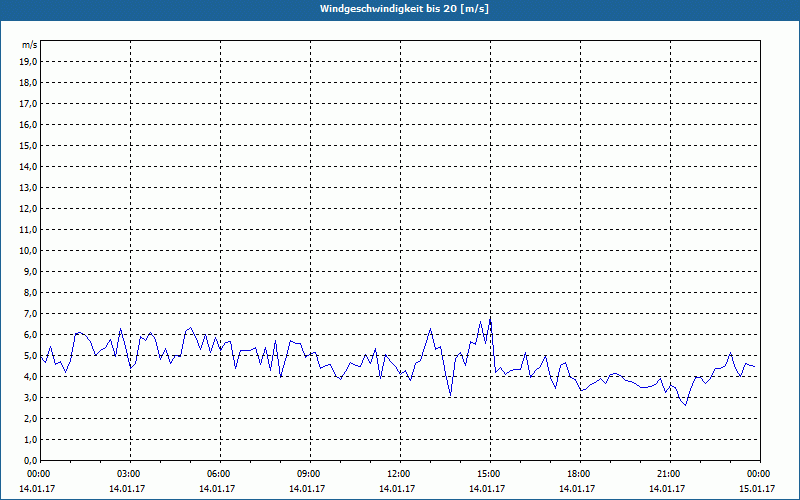Click the '14.01.17' date under 03:00
Image resolution: width=800 pixels, height=500 pixels.
click(x=127, y=489)
